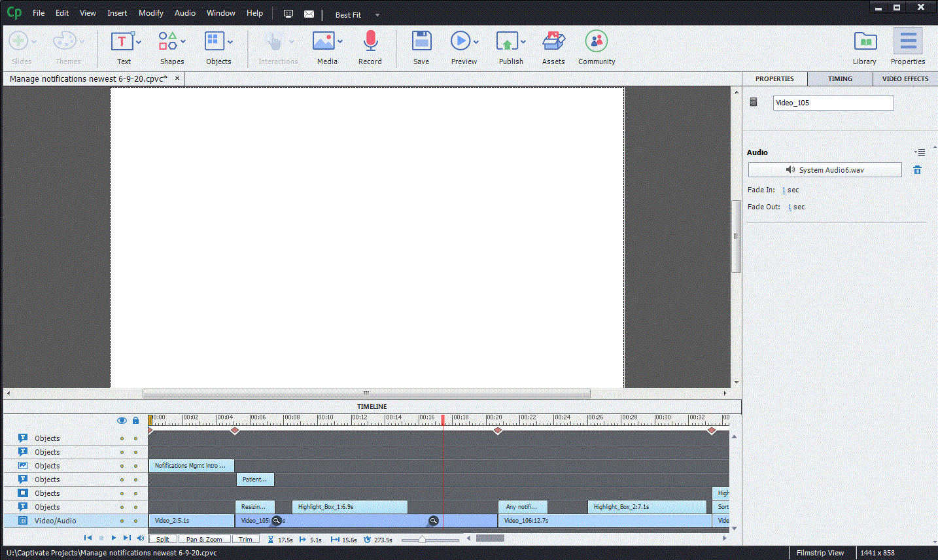Click the timeline audio speaker icon
The height and width of the screenshot is (560, 938).
pos(141,538)
